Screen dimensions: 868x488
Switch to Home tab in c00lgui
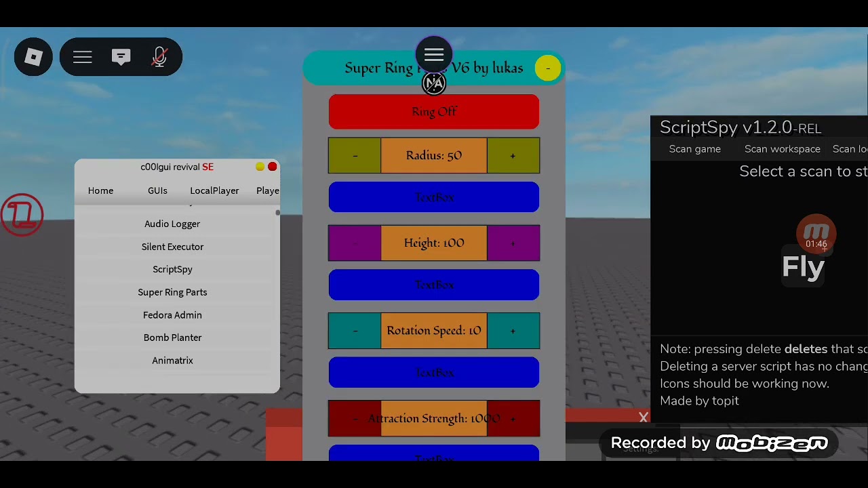coord(100,190)
